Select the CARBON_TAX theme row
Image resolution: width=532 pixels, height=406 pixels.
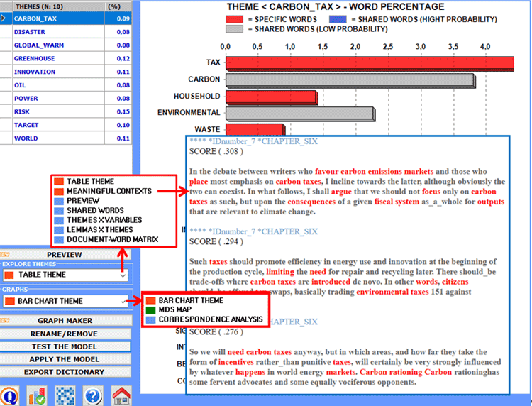pyautogui.click(x=66, y=18)
